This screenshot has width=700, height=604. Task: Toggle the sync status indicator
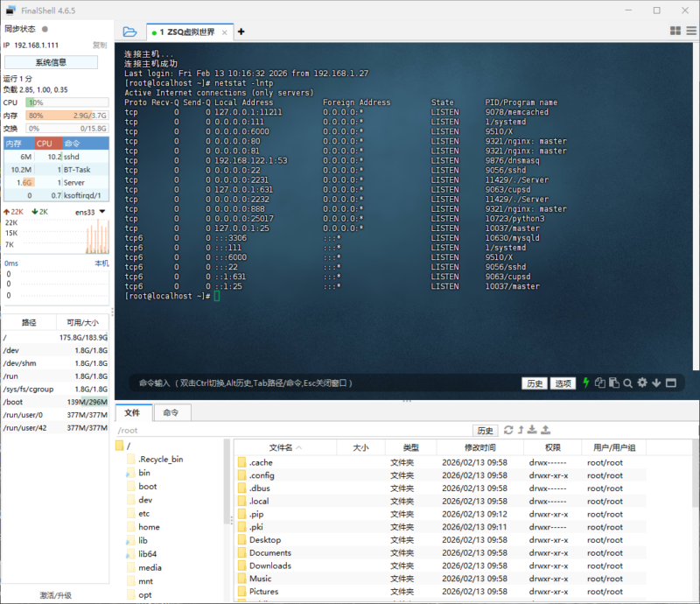coord(45,29)
